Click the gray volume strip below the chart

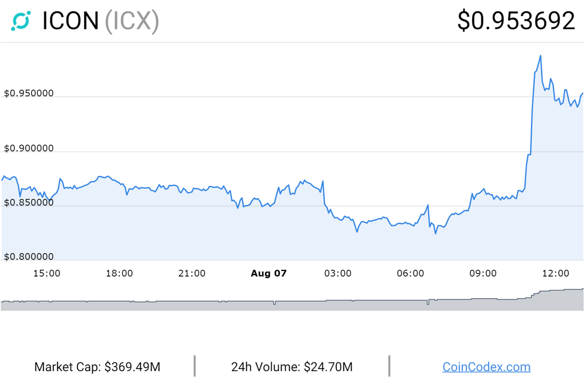pyautogui.click(x=291, y=305)
